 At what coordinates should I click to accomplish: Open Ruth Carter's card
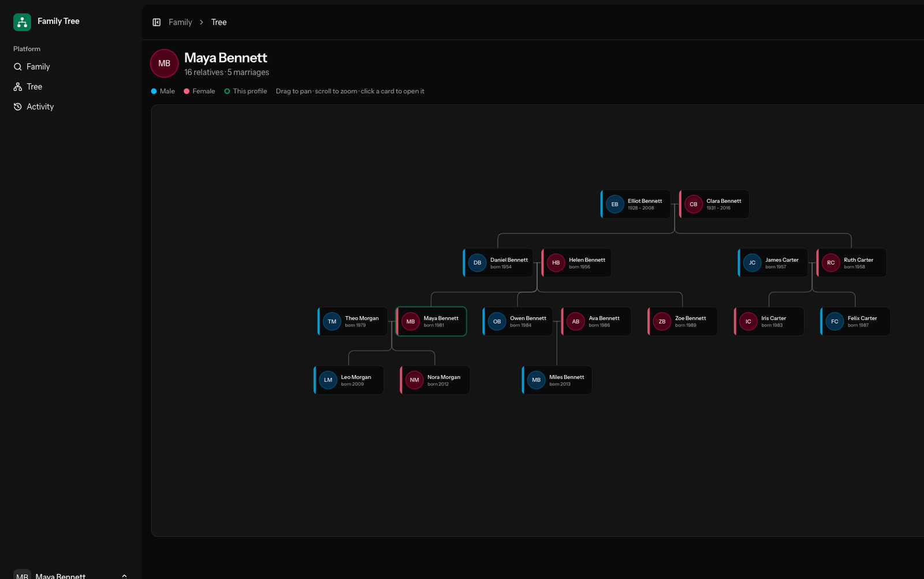pyautogui.click(x=851, y=263)
